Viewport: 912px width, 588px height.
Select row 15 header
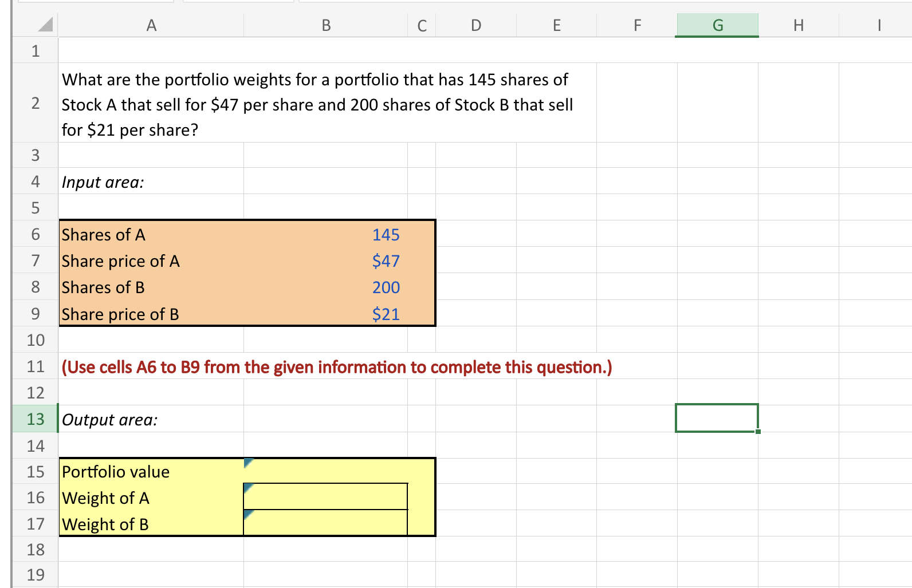pos(36,471)
